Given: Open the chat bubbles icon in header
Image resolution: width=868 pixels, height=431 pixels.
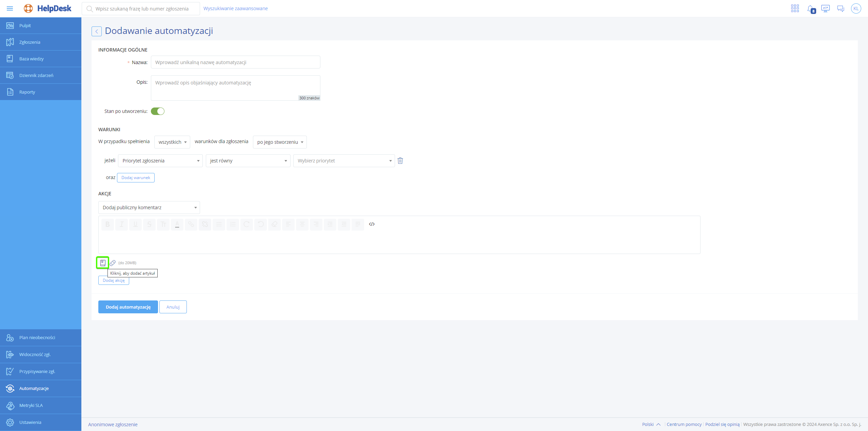Looking at the screenshot, I should coord(841,8).
